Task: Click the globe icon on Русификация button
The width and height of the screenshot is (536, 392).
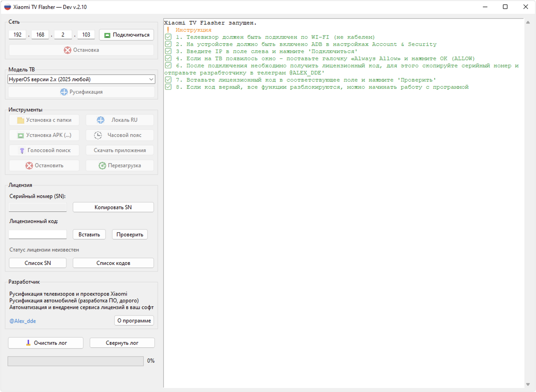Action: pyautogui.click(x=64, y=92)
